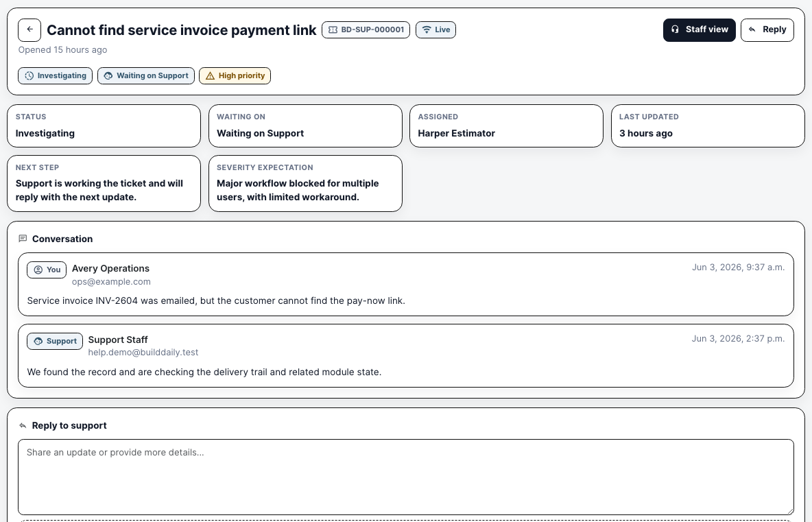Viewport: 812px width, 522px height.
Task: Click the Status card showing Investigating
Action: tap(104, 126)
